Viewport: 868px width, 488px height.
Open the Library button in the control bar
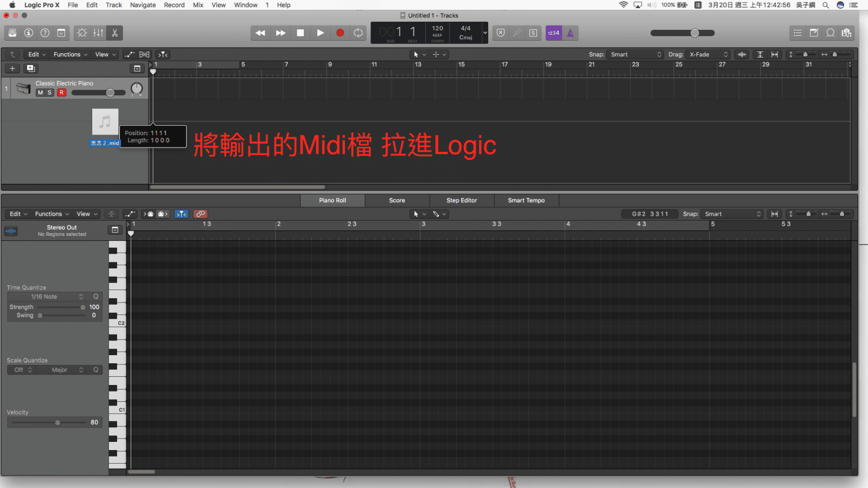pyautogui.click(x=12, y=33)
